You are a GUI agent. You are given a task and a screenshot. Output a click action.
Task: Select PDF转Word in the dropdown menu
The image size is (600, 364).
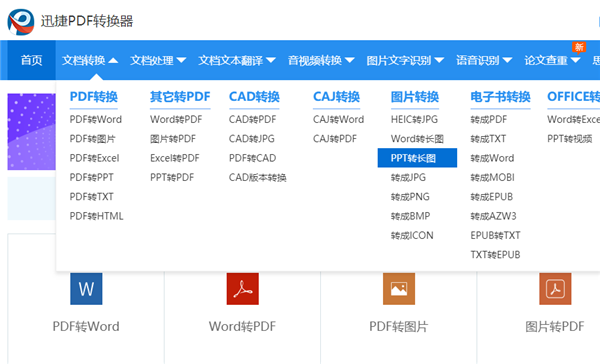pos(96,119)
